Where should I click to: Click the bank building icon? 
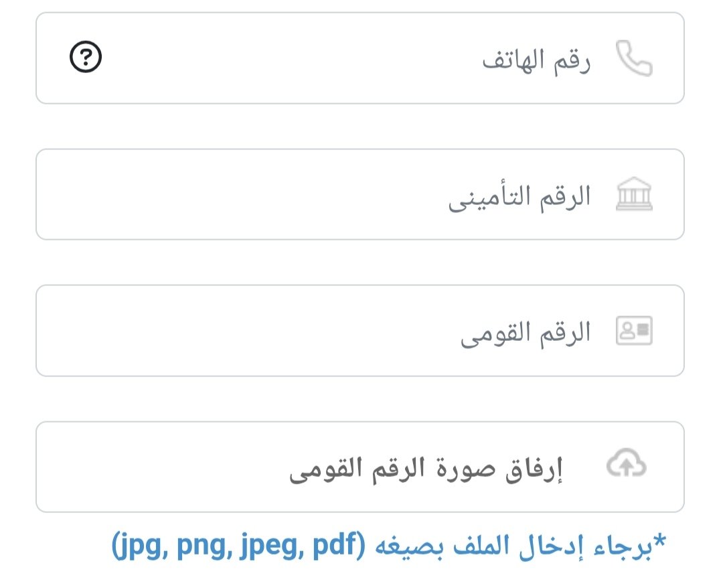click(633, 195)
